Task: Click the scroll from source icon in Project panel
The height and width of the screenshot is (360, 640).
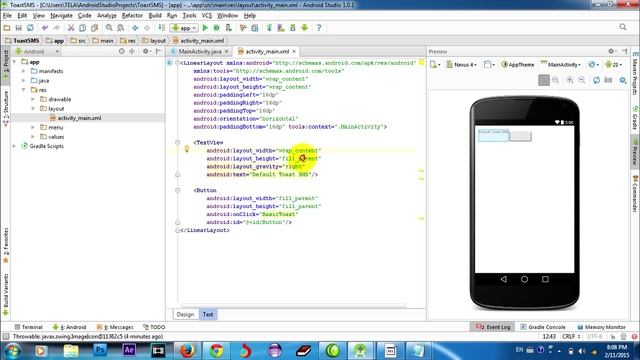Action: point(121,51)
